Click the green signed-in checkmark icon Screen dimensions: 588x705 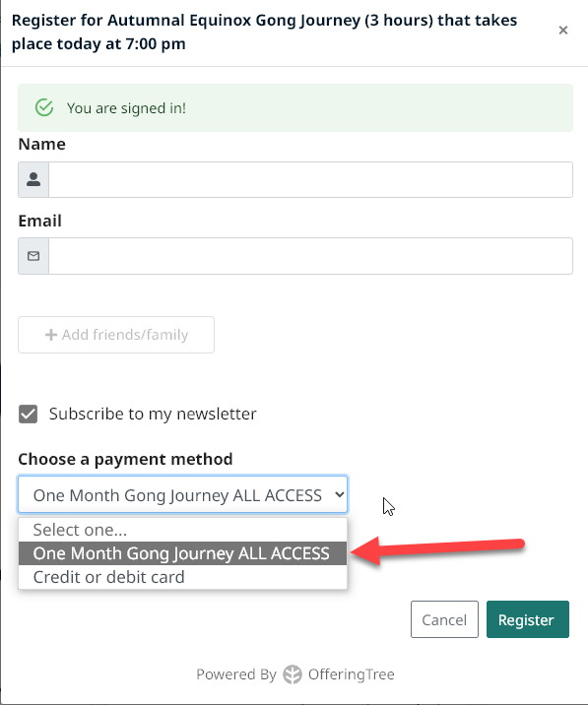(44, 107)
